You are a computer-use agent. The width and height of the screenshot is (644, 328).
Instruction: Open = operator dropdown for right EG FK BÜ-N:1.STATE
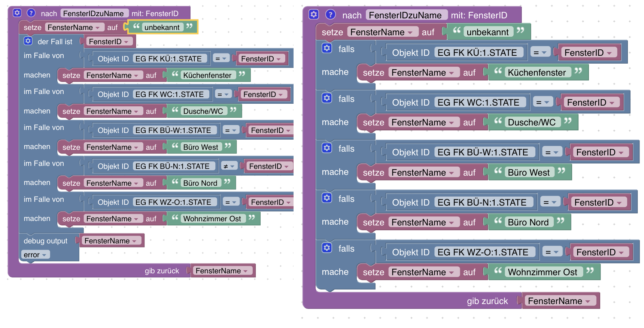pos(550,203)
